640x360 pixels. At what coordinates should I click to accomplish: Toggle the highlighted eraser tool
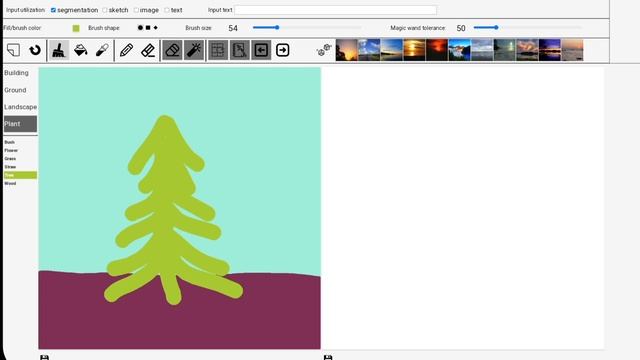pyautogui.click(x=173, y=50)
